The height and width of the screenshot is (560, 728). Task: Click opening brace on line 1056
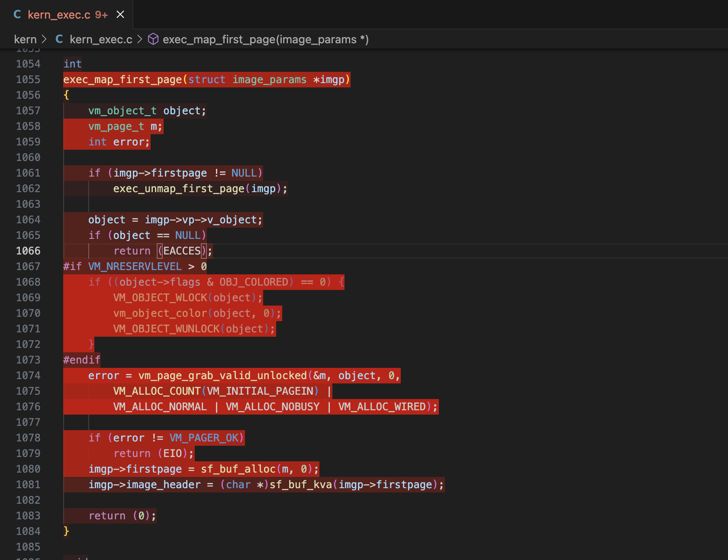coord(66,95)
